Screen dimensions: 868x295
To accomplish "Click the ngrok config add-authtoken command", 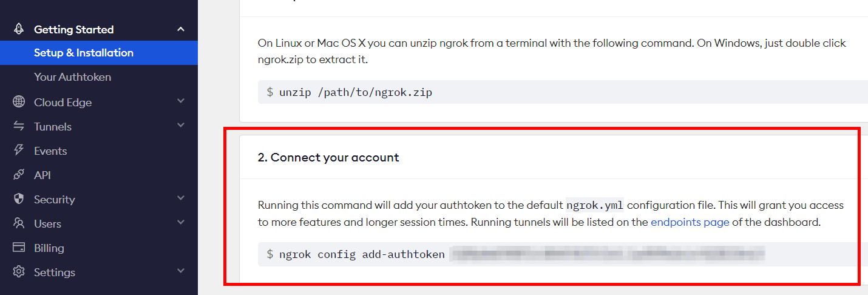I will [x=362, y=254].
